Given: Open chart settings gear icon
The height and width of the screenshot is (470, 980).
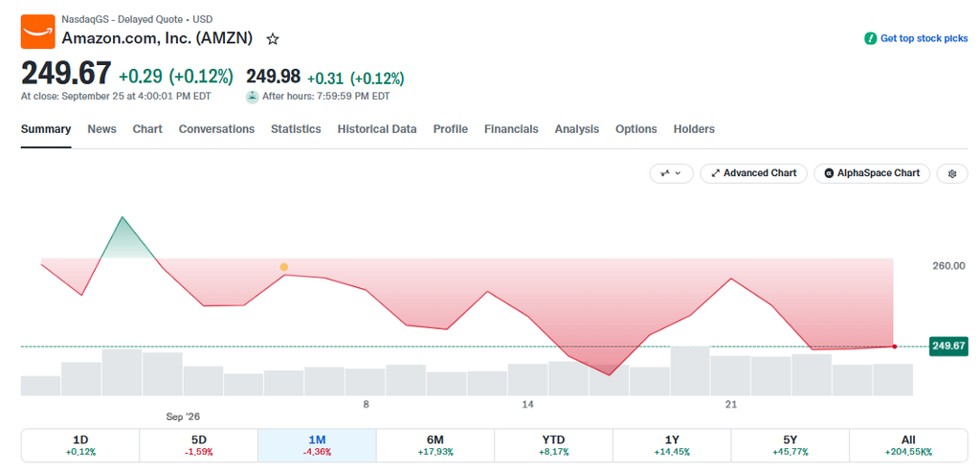Looking at the screenshot, I should 952,174.
